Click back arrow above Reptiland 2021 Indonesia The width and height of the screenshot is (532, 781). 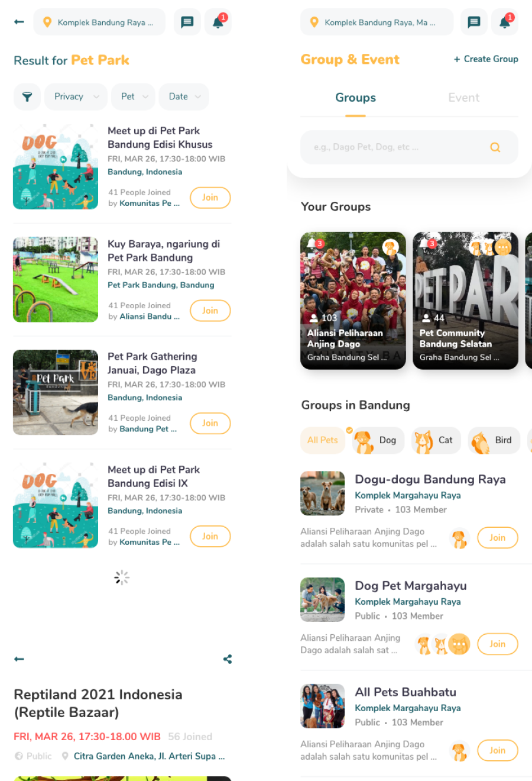(x=19, y=659)
